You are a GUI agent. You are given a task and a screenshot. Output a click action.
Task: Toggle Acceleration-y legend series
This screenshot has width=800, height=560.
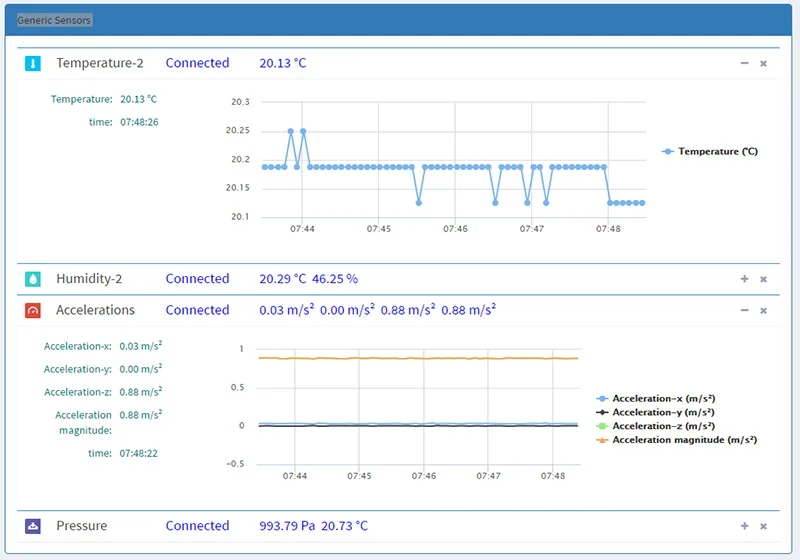point(656,412)
